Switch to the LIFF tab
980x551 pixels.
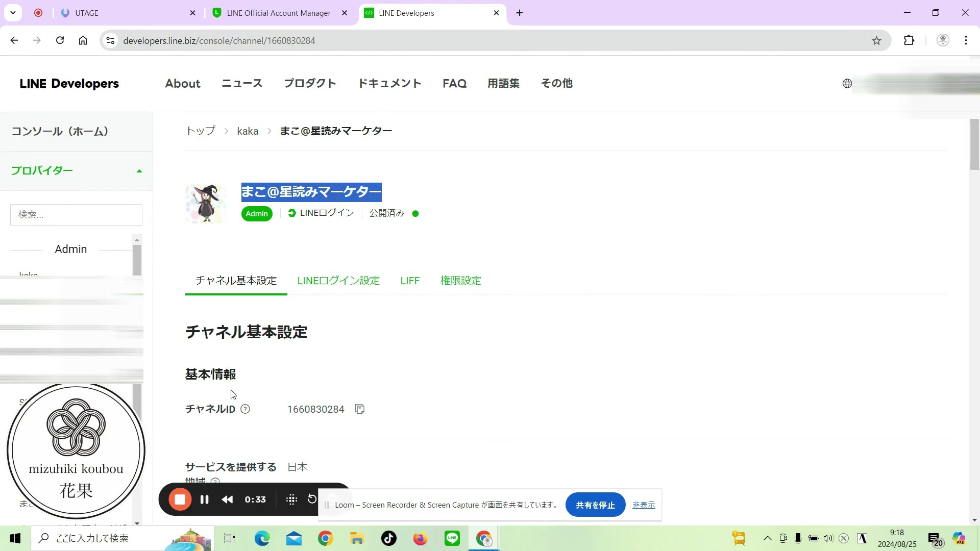[410, 280]
